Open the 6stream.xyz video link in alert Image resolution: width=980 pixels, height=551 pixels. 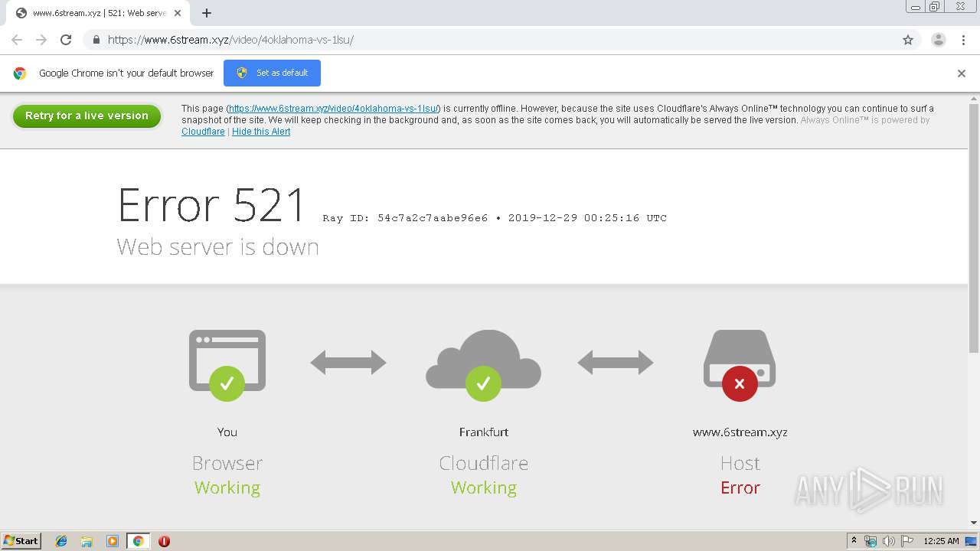click(x=334, y=109)
